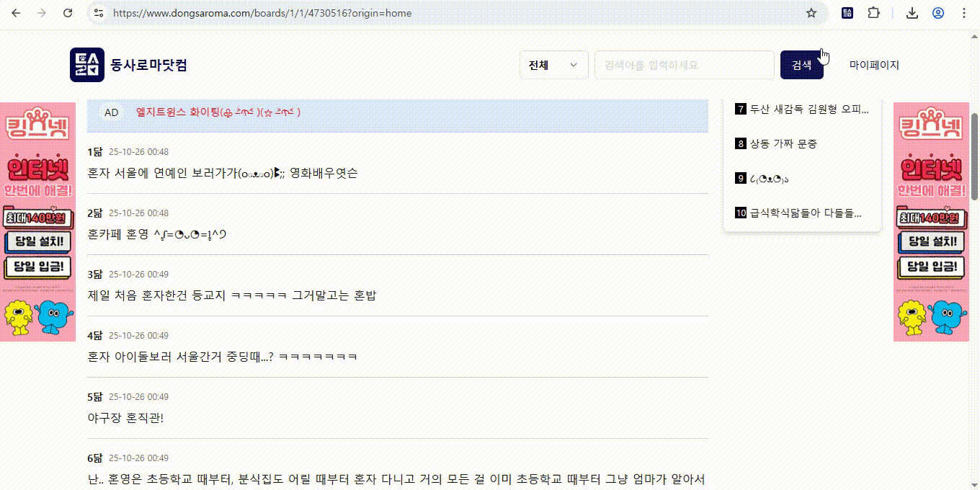Click the site info icon in address bar
Screen dimensions: 980x490
tap(99, 13)
